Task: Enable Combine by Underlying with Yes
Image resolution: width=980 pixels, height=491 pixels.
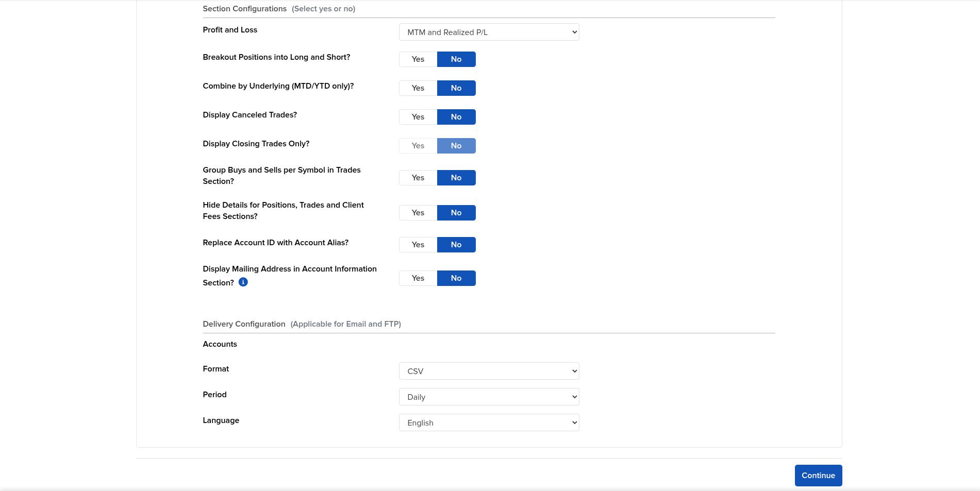Action: 418,88
